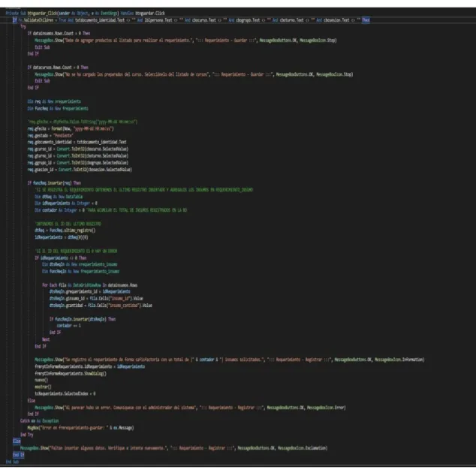Click 'If datacursos.Rows.Count = 0 Then' line
Image resolution: width=476 pixels, height=470 pixels.
[x=58, y=68]
